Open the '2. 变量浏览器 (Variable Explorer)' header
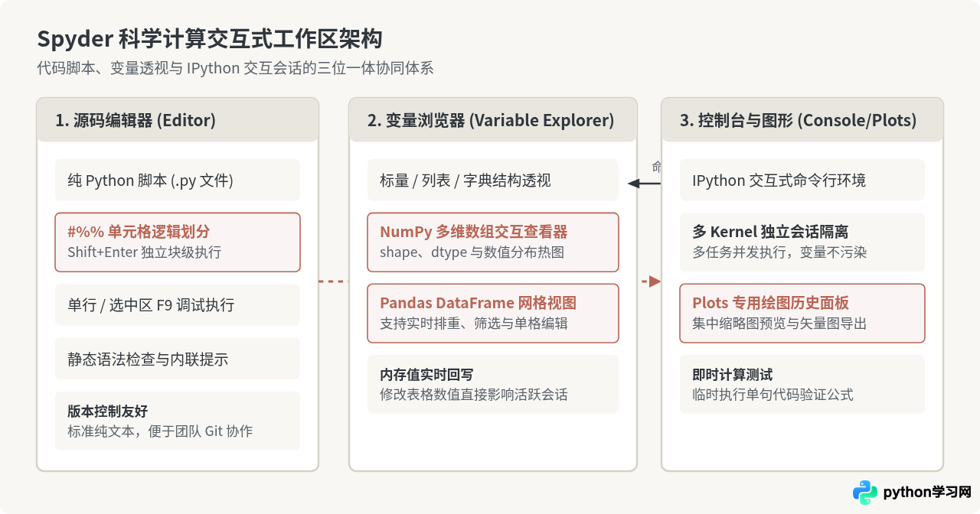Screen dimensions: 980x514 pyautogui.click(x=493, y=120)
